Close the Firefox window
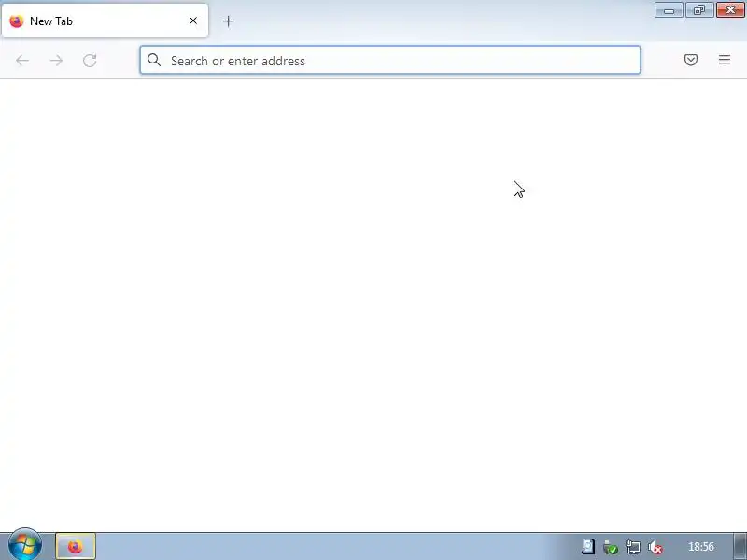The width and height of the screenshot is (747, 560). click(730, 10)
